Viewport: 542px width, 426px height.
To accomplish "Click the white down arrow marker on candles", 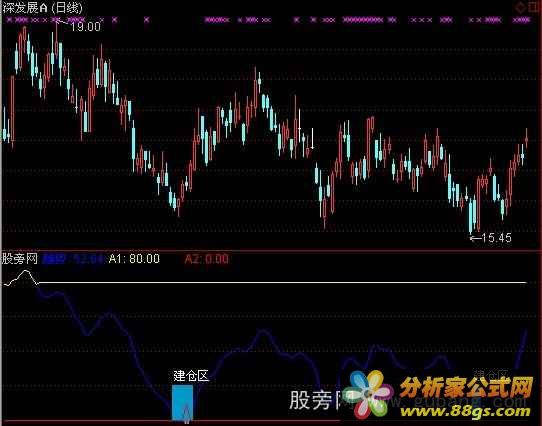I will (312, 139).
